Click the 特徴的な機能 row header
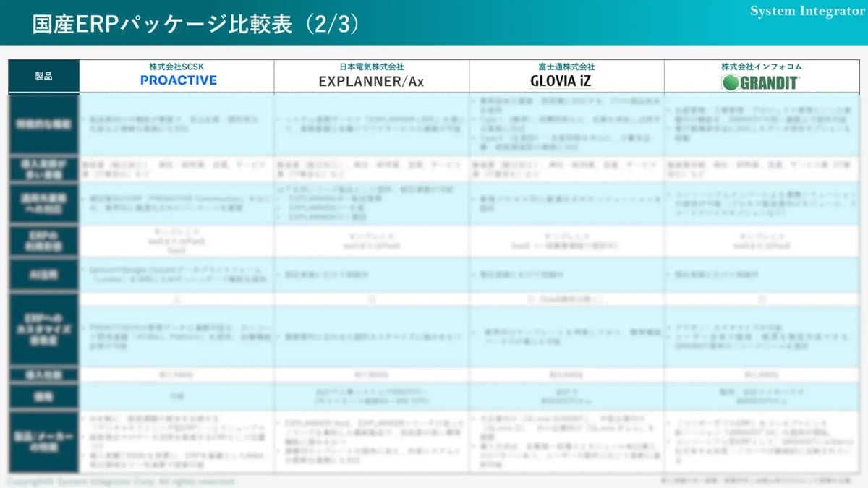Viewport: 868px width, 488px height. 43,124
